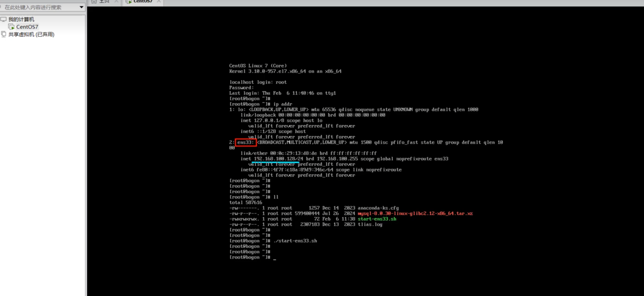This screenshot has height=296, width=644.
Task: Close the CentOS7 tab
Action: point(159,1)
